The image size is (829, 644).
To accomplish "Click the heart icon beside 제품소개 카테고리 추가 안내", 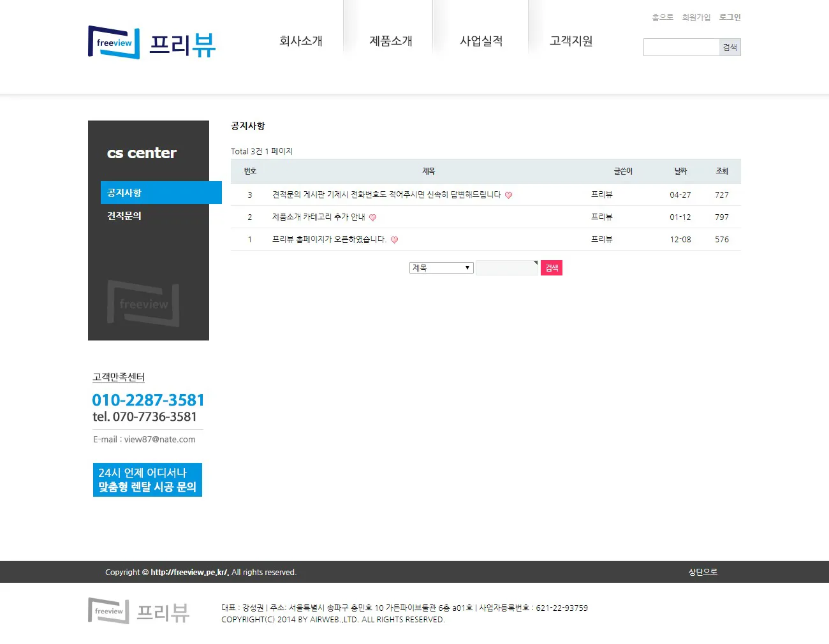I will tap(372, 217).
